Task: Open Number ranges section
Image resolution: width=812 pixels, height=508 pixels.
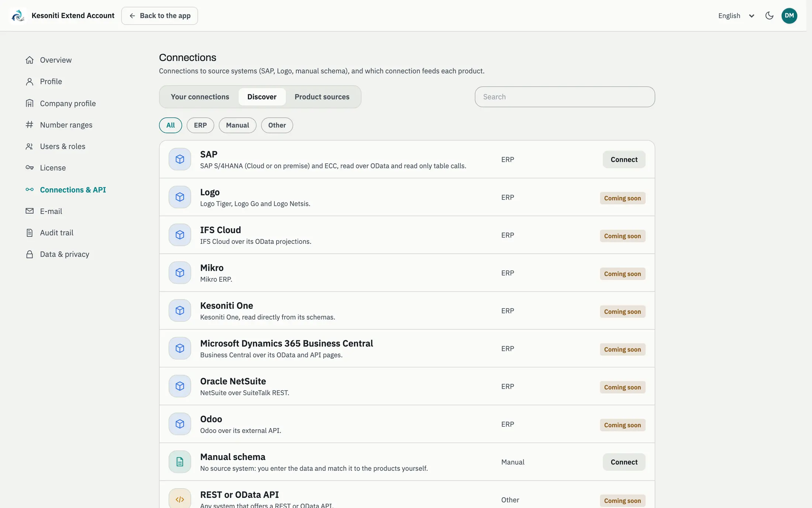Action: 59,125
